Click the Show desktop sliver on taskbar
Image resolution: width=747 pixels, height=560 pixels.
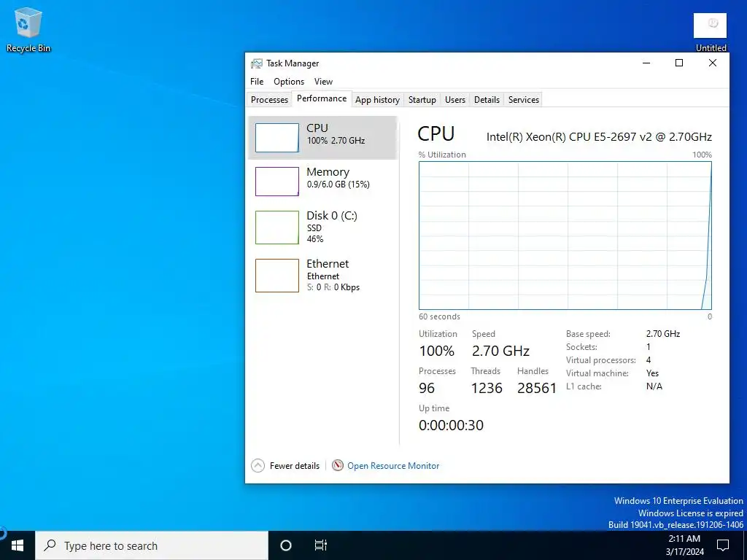point(745,545)
